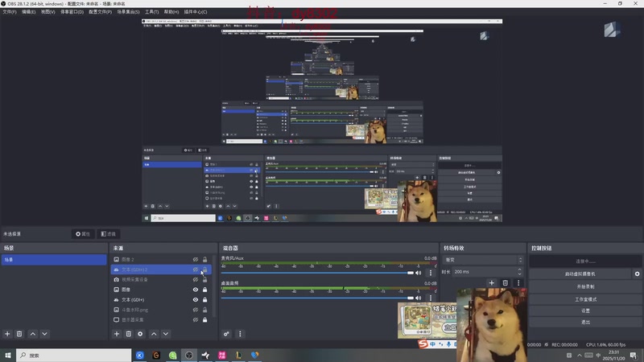Delete the selected scene with trash icon
644x362 pixels.
[x=19, y=334]
